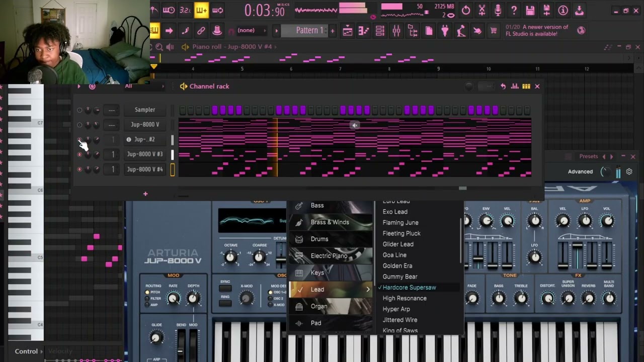The image size is (644, 362).
Task: Click the Channel rack horizontal scrollbar thumb
Action: click(x=462, y=189)
